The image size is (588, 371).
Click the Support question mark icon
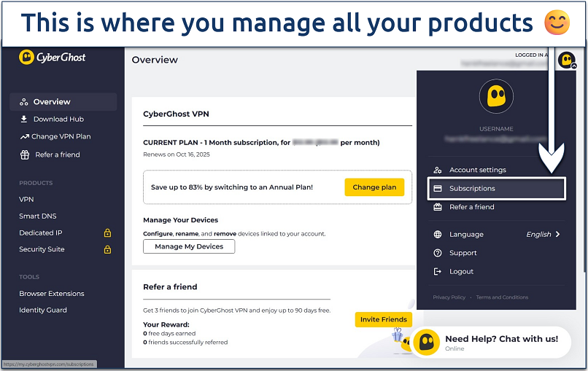pos(438,253)
